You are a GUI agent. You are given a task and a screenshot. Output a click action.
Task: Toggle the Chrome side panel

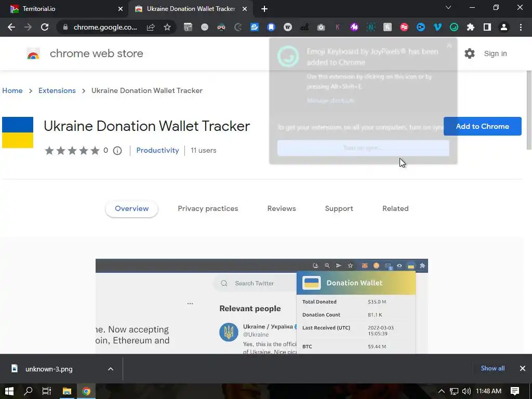(487, 27)
